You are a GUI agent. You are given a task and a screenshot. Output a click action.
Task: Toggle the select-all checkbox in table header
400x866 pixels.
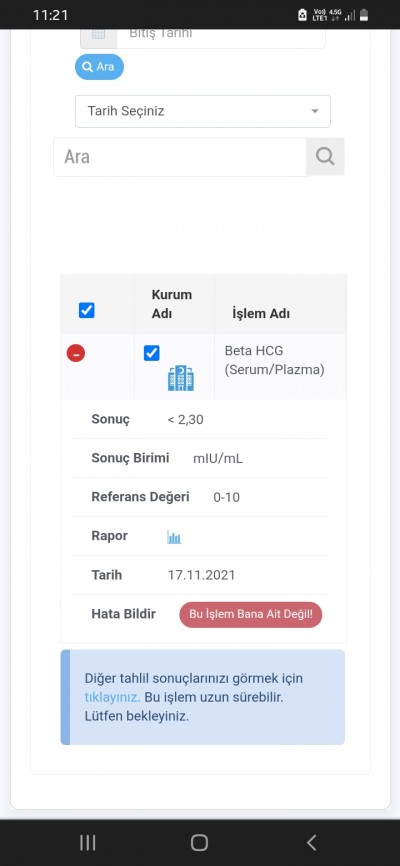tap(87, 310)
